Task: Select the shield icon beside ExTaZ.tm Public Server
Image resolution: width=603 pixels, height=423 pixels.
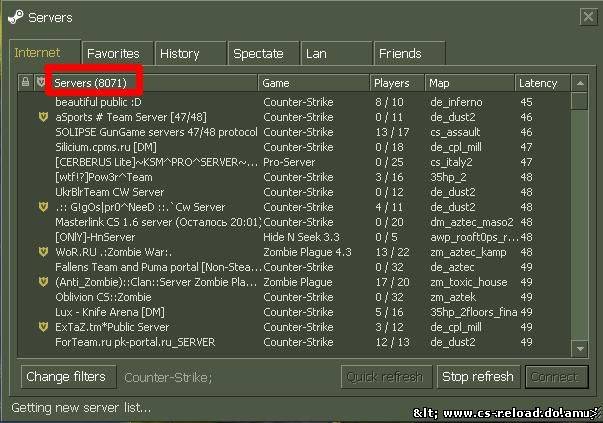Action: (43, 327)
